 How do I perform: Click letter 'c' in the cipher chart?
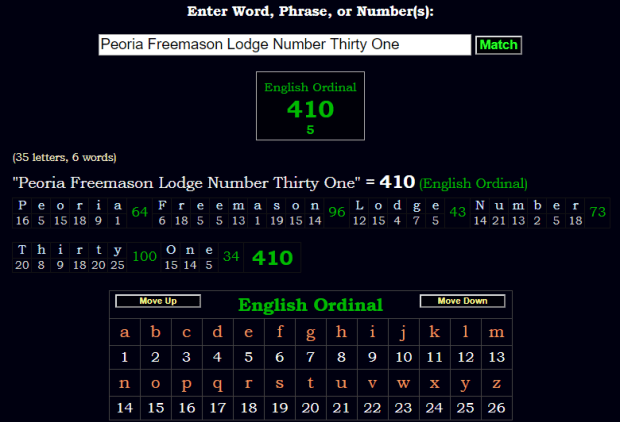187,332
